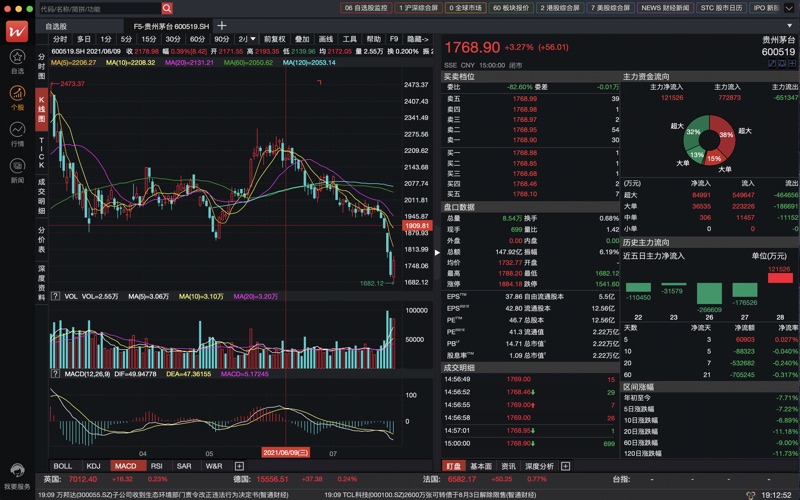Image resolution: width=800 pixels, height=500 pixels.
Task: Open 0 全球市场 shortcut
Action: [465, 8]
